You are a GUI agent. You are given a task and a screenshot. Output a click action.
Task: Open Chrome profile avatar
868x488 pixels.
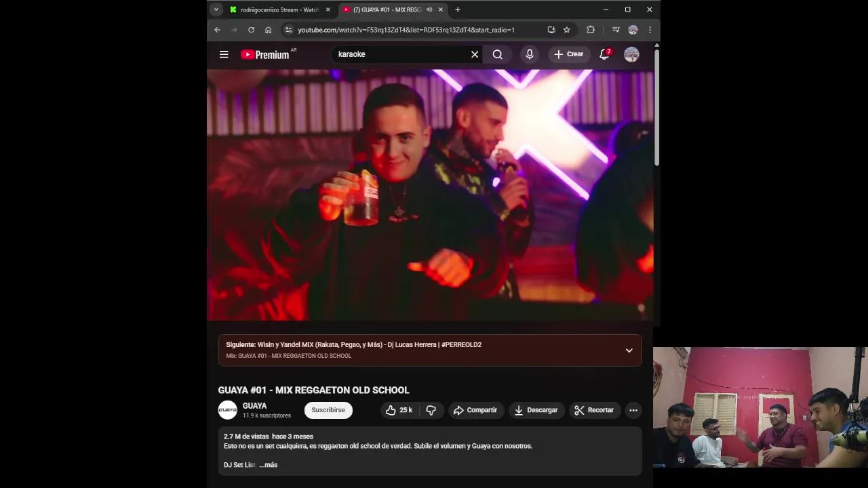[633, 30]
